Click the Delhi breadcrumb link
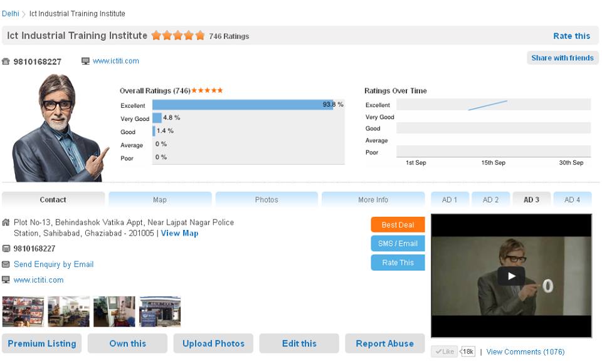The width and height of the screenshot is (602, 364). [11, 14]
